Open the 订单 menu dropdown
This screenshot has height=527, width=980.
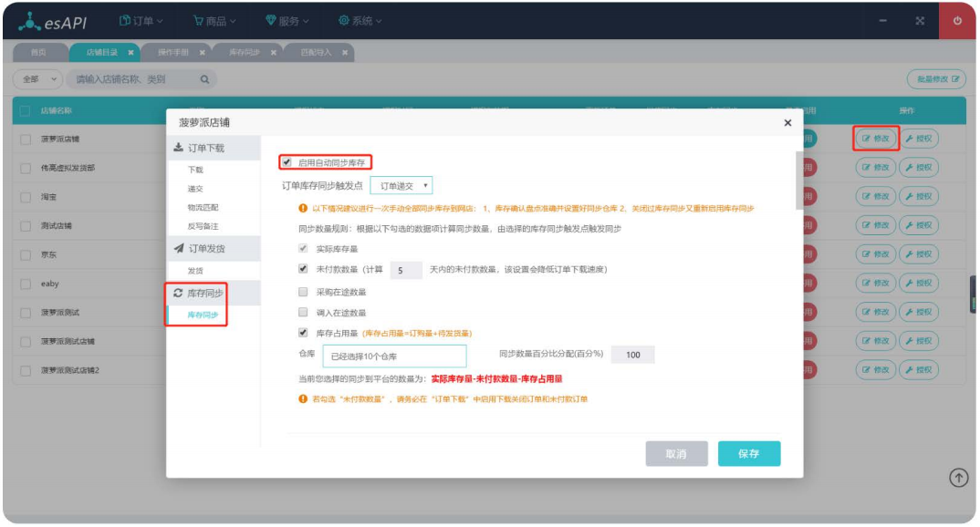tap(141, 20)
